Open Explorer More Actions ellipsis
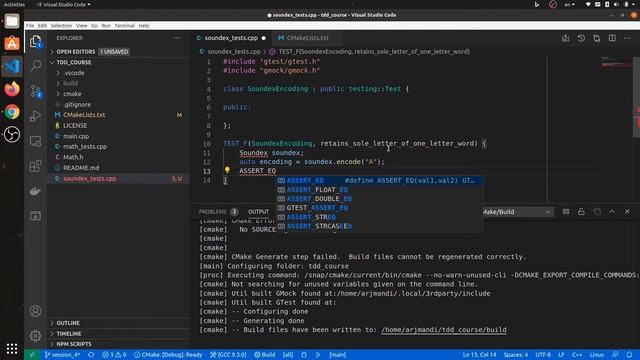The width and height of the screenshot is (640, 360). click(x=177, y=38)
